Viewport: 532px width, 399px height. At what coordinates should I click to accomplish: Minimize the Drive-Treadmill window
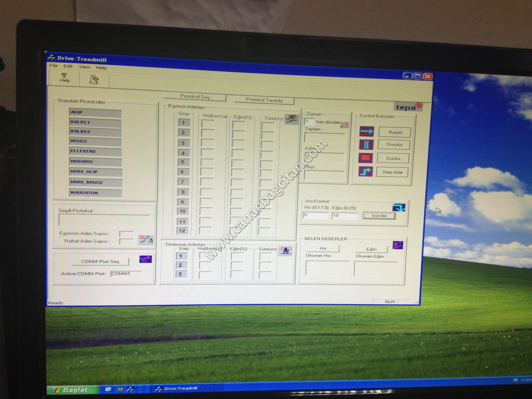pyautogui.click(x=407, y=76)
